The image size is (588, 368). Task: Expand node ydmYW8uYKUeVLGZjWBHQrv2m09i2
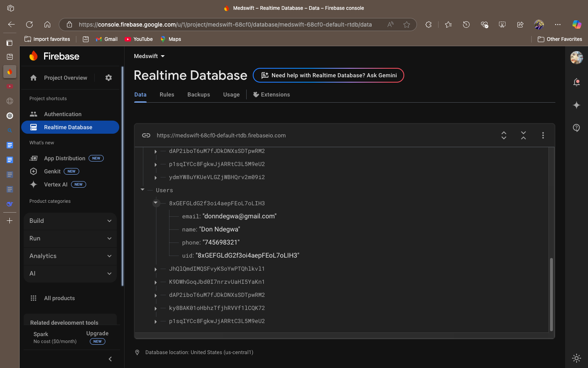(156, 177)
